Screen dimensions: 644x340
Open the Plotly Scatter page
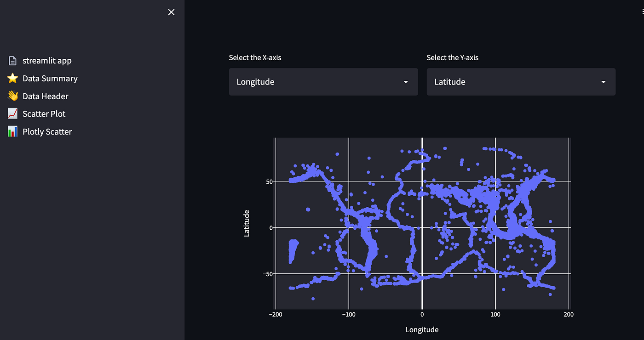47,131
